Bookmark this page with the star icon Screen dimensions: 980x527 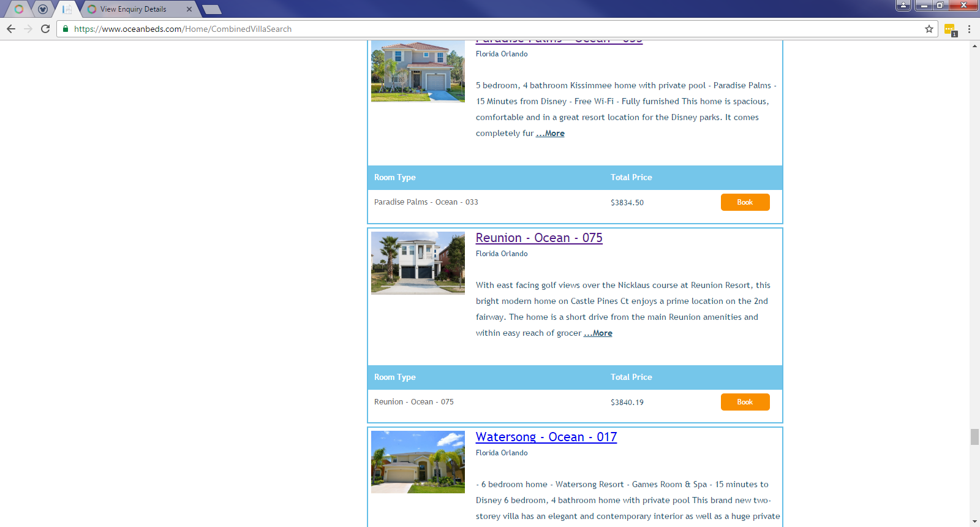929,29
